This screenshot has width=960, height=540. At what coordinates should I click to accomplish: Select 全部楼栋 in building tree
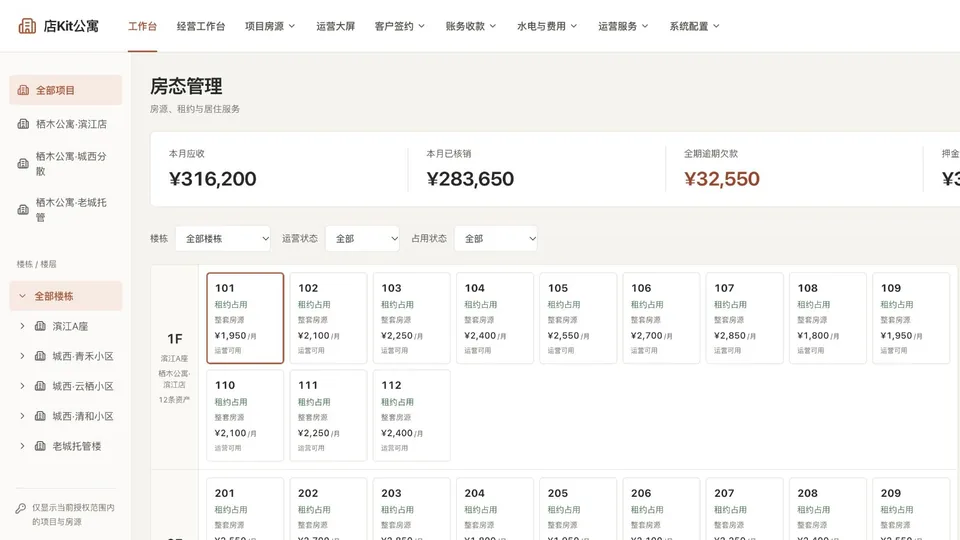coord(66,296)
